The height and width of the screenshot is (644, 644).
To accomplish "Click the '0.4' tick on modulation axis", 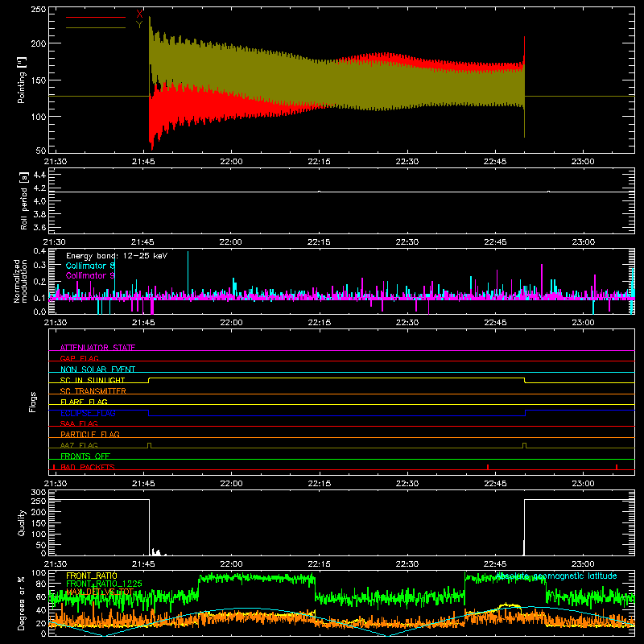I will click(x=39, y=251).
